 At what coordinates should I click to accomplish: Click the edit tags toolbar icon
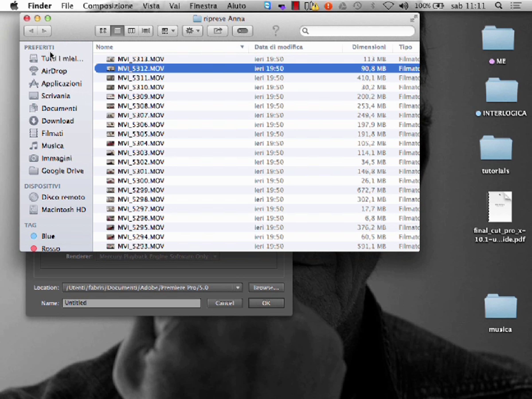coord(242,31)
